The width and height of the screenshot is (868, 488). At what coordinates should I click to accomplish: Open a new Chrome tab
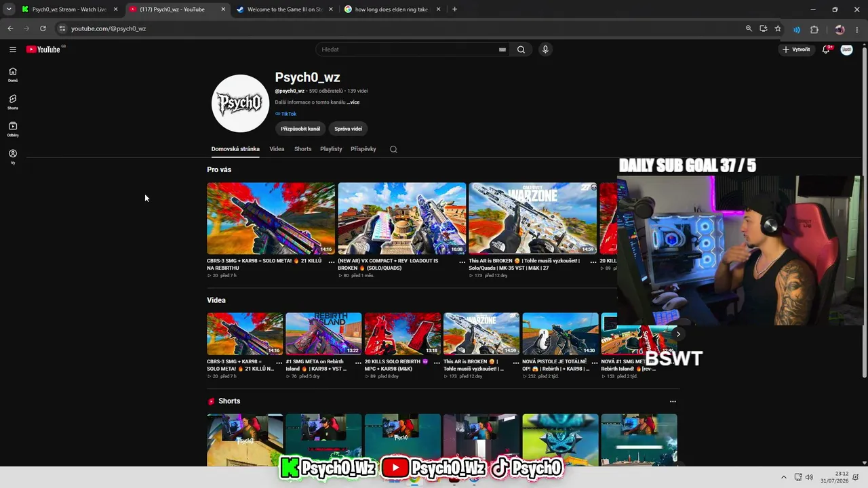454,9
